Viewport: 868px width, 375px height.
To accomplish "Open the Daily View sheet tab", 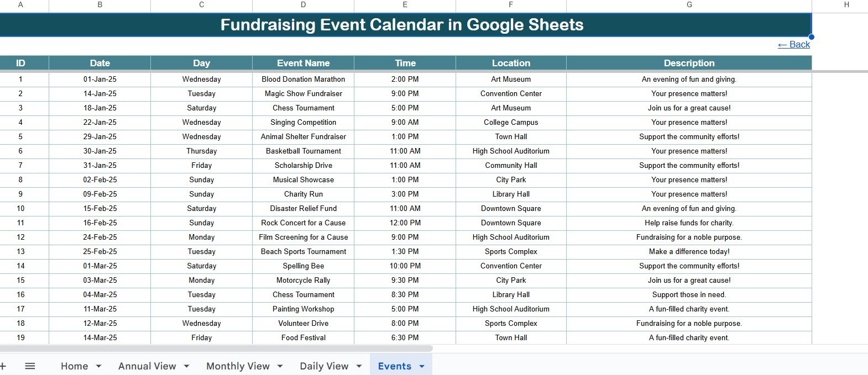I will click(x=324, y=366).
